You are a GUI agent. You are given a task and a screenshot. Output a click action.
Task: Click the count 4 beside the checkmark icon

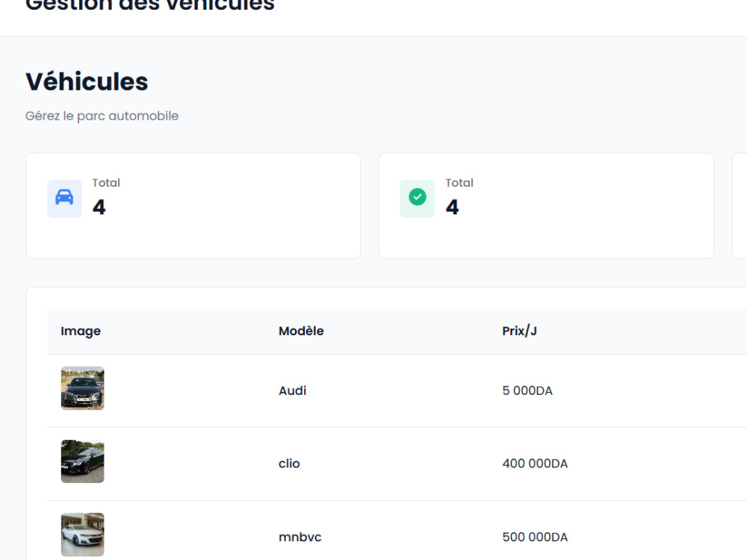(453, 207)
